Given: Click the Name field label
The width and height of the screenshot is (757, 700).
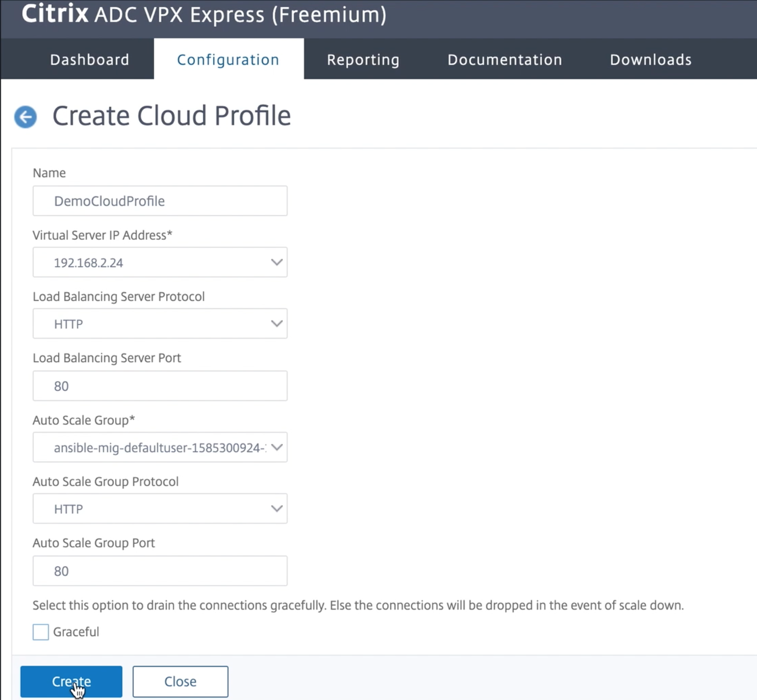Looking at the screenshot, I should tap(49, 173).
